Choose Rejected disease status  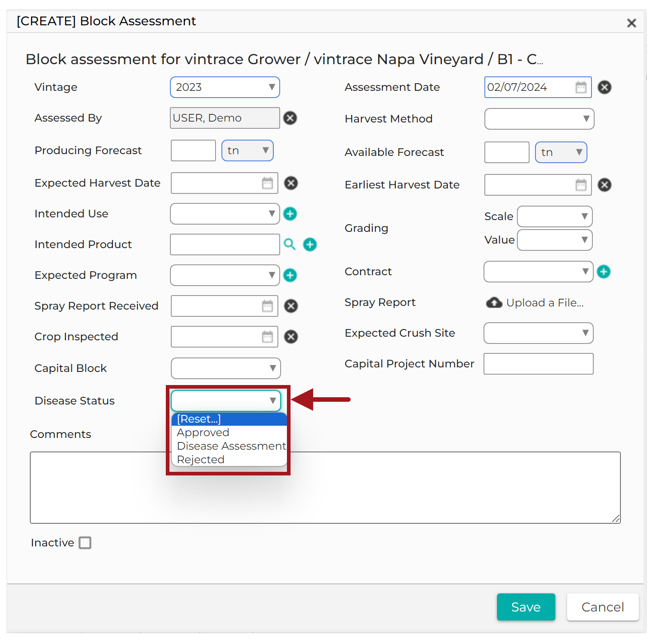(x=230, y=460)
